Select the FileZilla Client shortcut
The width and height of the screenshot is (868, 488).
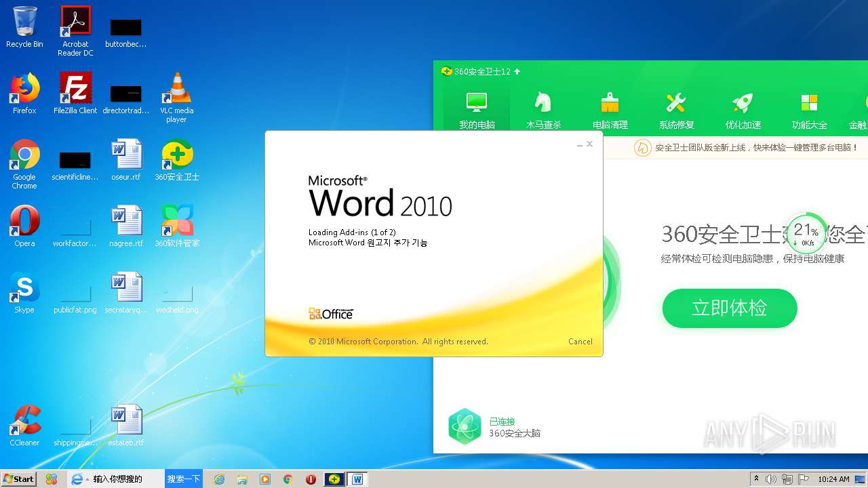pyautogui.click(x=75, y=94)
